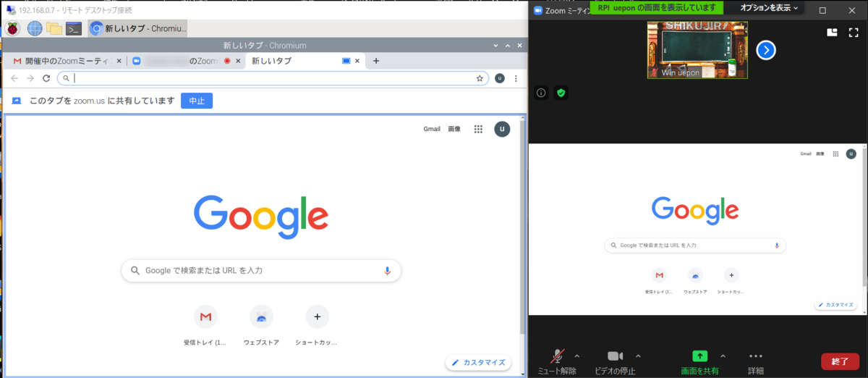This screenshot has height=378, width=868.
Task: Click the green RPI uepon screen sharing banner
Action: [658, 8]
